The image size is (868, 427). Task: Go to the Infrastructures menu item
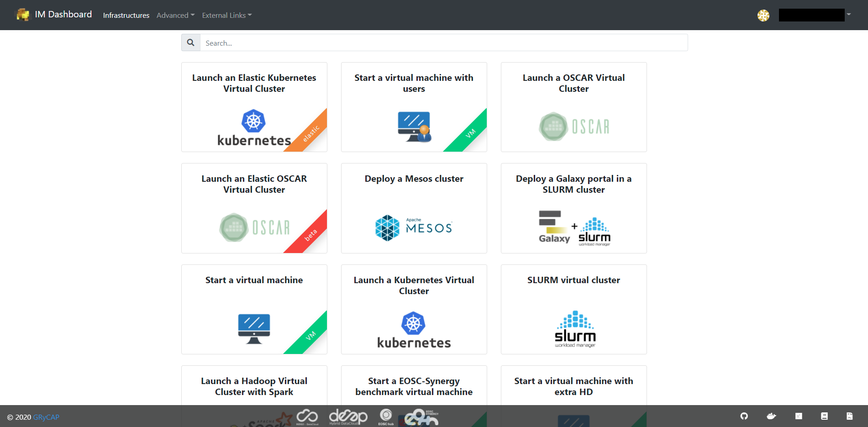pos(126,15)
